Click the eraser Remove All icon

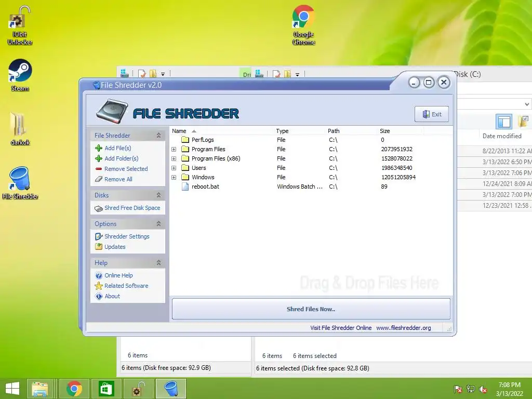[x=98, y=179]
